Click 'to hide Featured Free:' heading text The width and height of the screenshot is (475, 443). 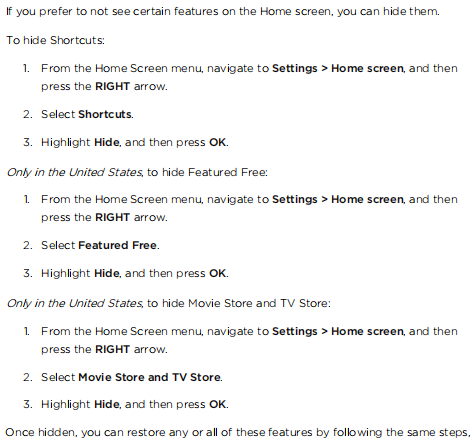point(207,173)
